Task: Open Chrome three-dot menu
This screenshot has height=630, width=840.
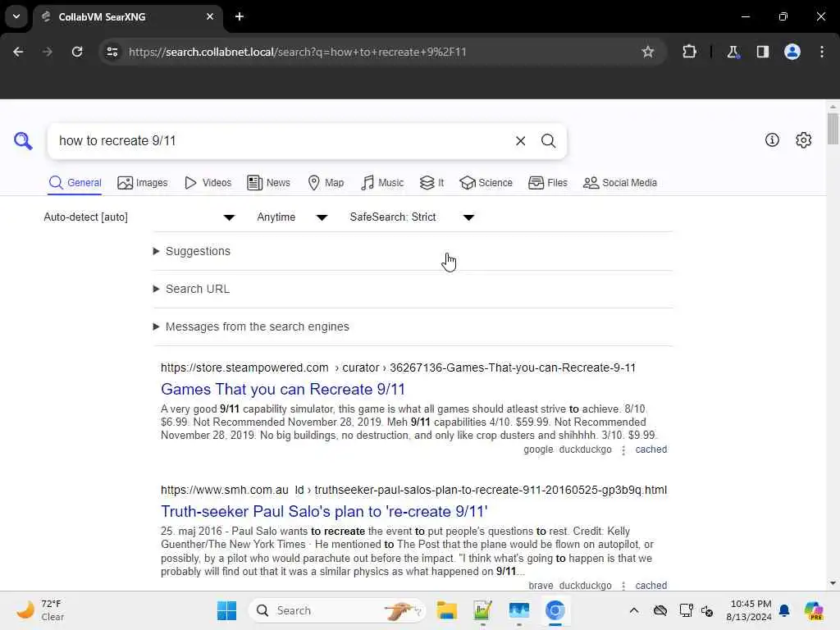Action: click(x=822, y=52)
